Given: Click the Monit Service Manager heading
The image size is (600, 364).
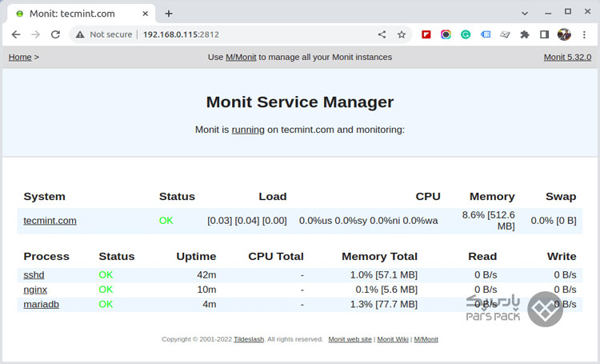Looking at the screenshot, I should (300, 102).
